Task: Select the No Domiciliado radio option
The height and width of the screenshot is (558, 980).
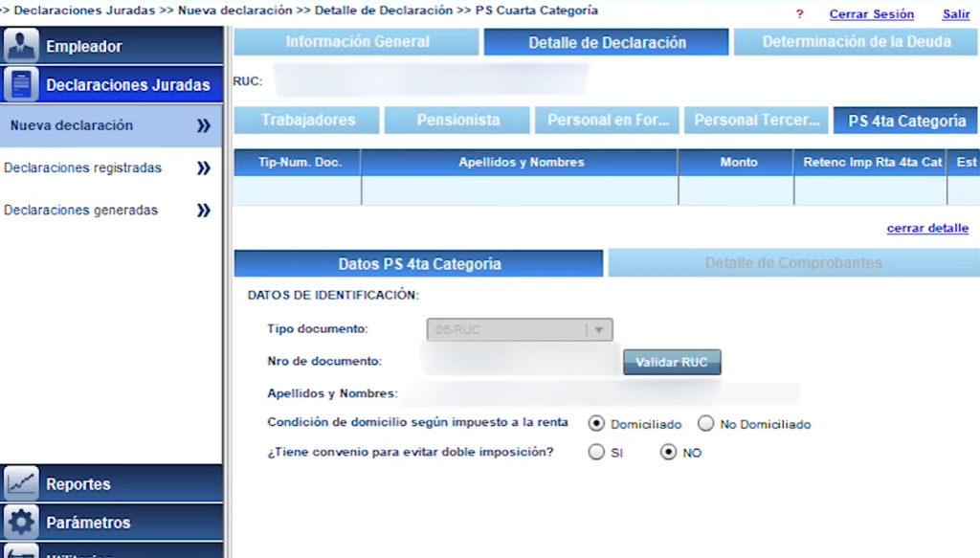Action: pyautogui.click(x=705, y=423)
